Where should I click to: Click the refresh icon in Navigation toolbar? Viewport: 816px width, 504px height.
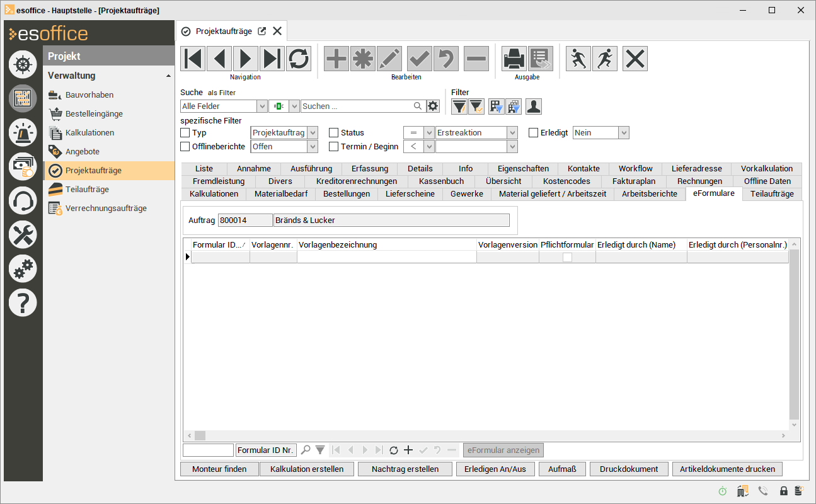(x=299, y=59)
